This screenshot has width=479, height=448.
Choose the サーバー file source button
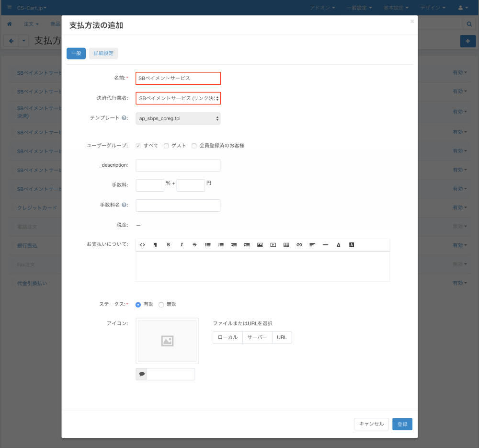[257, 337]
